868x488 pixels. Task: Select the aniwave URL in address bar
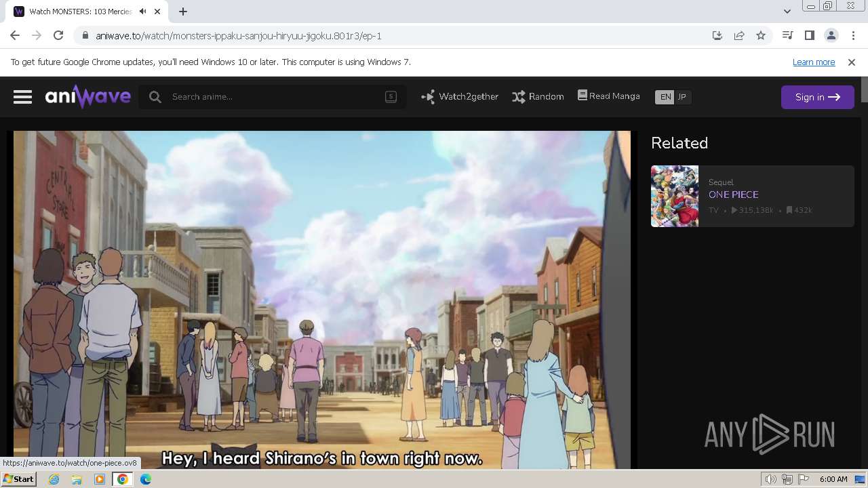pyautogui.click(x=239, y=36)
